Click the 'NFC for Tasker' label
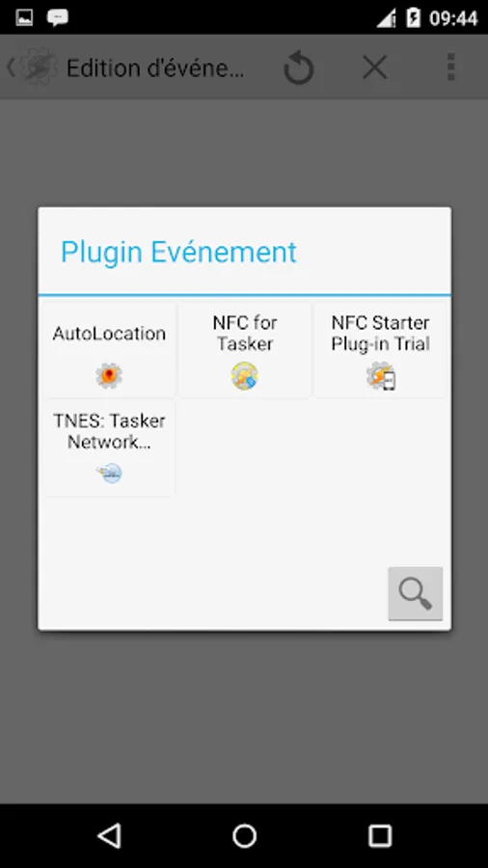This screenshot has height=868, width=488. (245, 333)
